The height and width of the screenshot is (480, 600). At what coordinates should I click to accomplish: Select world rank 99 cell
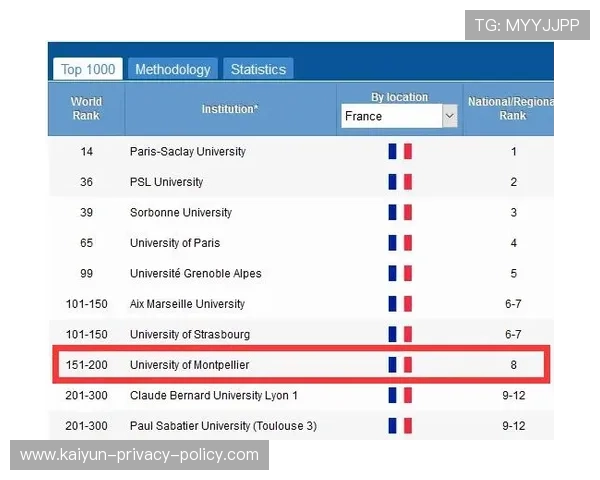pyautogui.click(x=86, y=273)
